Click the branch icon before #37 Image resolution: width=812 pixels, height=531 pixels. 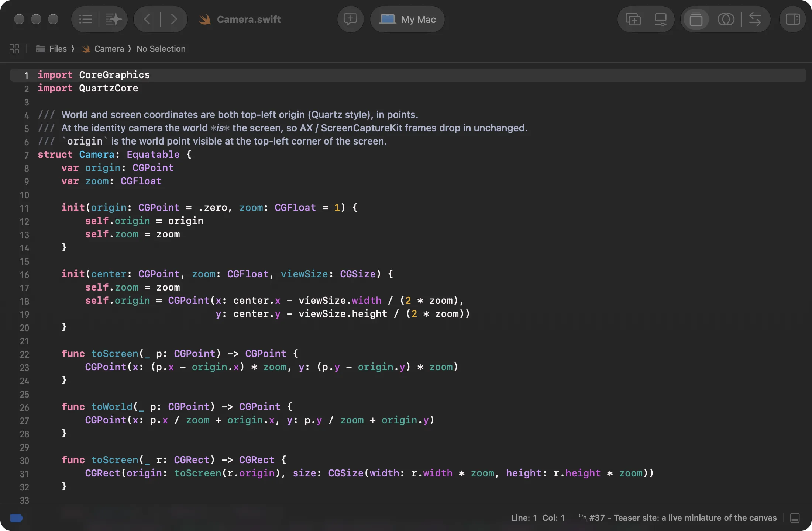(583, 518)
